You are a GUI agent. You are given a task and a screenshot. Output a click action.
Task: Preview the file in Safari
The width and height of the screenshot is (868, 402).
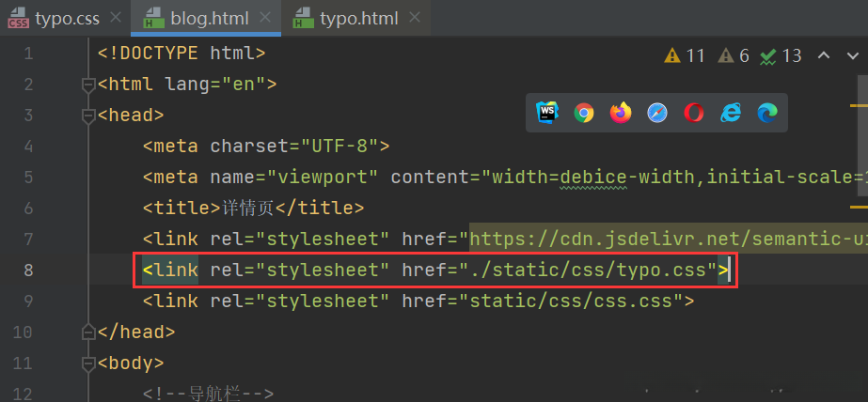click(x=657, y=113)
